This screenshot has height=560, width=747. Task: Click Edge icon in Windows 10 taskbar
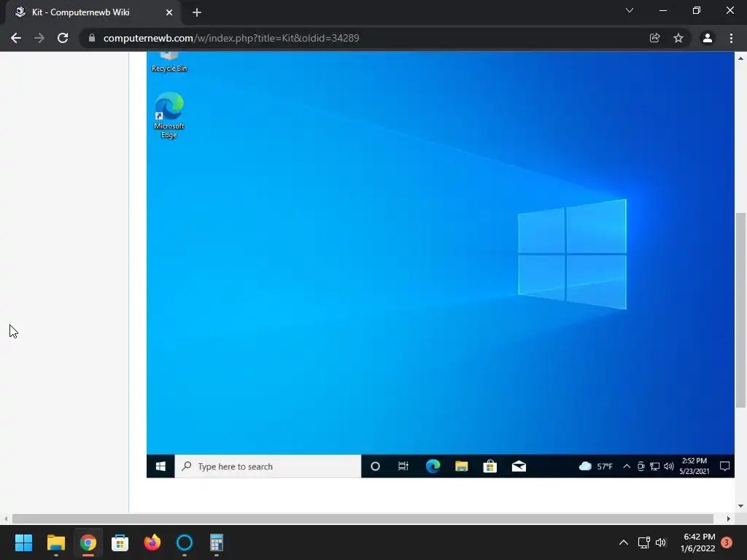433,466
